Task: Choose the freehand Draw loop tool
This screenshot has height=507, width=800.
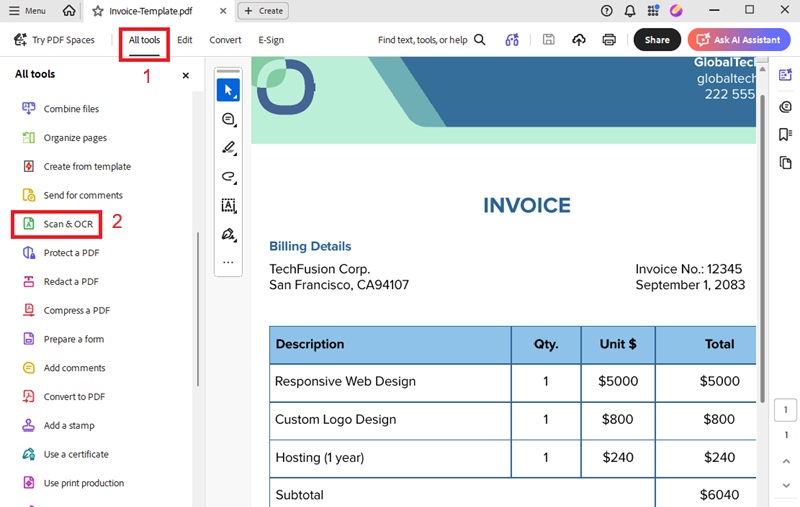Action: pos(228,177)
